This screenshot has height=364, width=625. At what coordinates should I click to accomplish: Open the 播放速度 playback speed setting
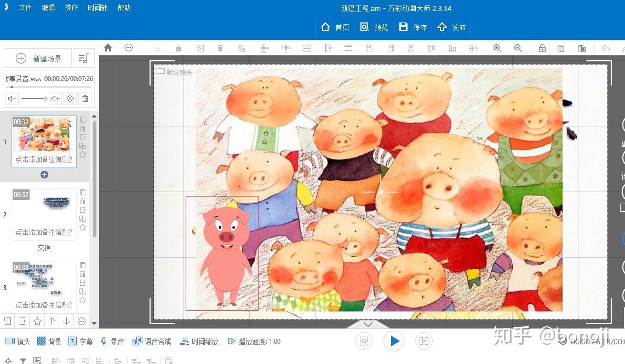click(254, 342)
